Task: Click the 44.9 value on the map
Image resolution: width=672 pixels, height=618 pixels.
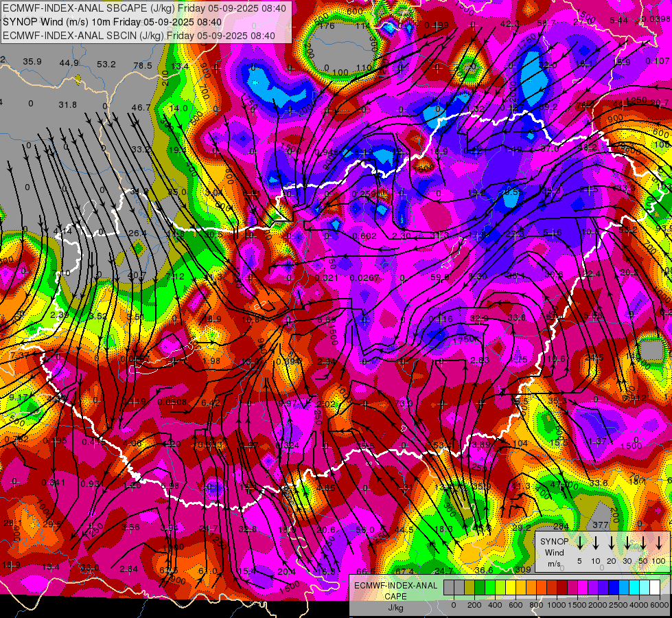Action: tap(69, 63)
